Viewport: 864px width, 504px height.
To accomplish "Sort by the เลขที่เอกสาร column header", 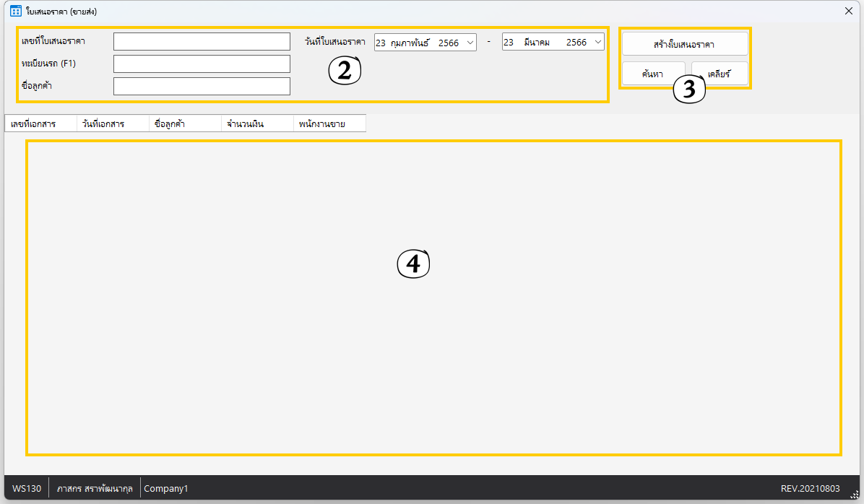I will point(40,124).
